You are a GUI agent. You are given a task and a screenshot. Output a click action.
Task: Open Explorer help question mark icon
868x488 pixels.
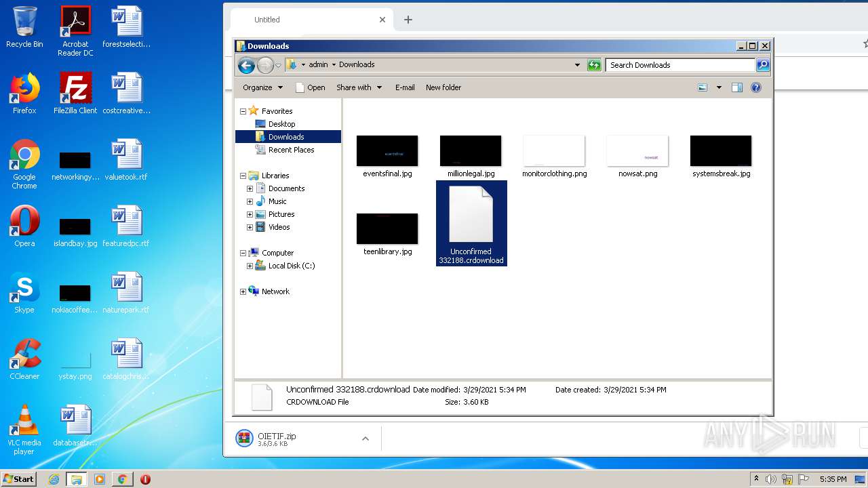pos(756,87)
